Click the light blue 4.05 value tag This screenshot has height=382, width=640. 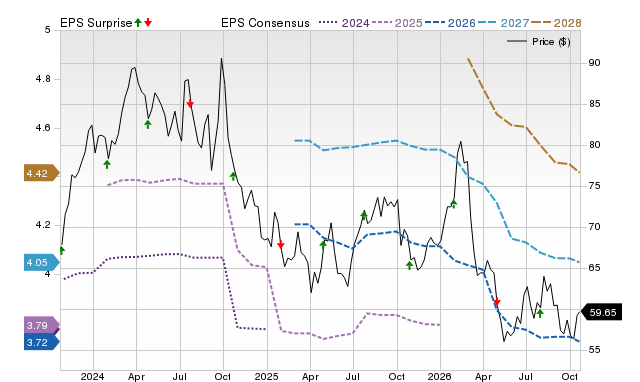point(41,262)
